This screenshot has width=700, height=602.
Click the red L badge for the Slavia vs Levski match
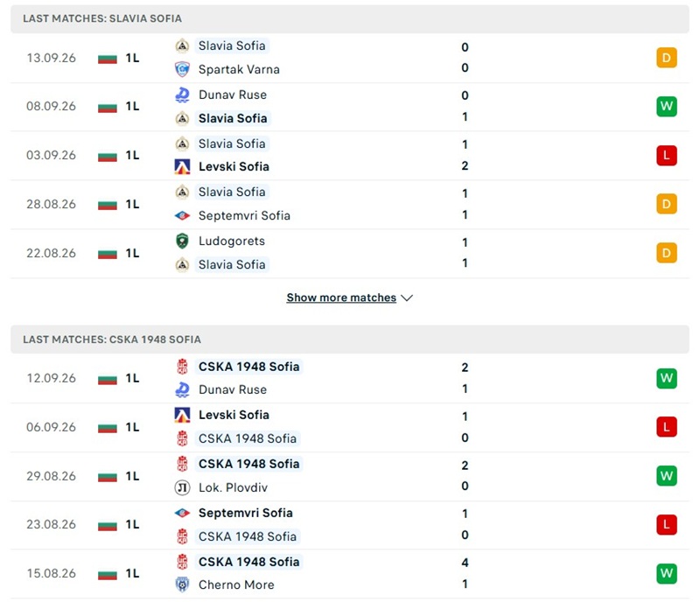pos(667,156)
